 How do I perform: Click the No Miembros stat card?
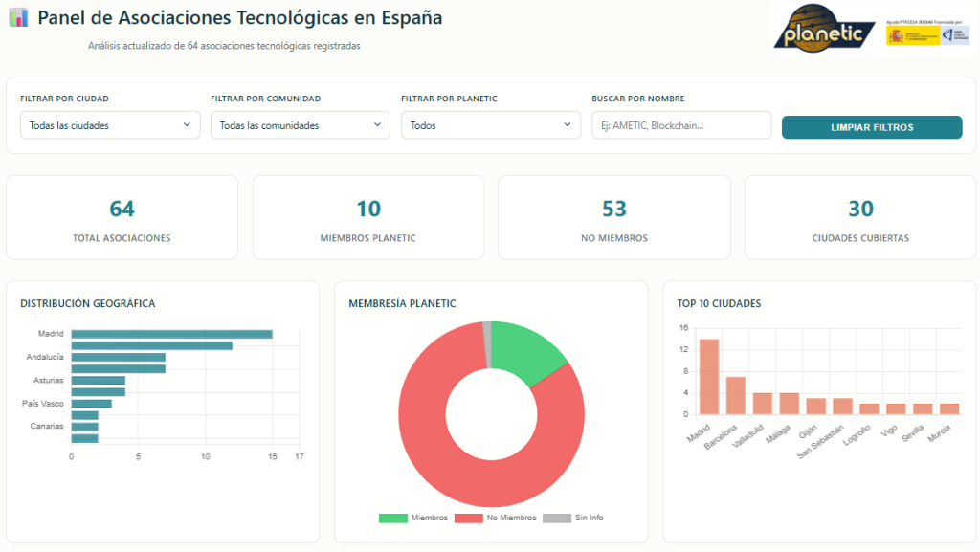coord(614,217)
